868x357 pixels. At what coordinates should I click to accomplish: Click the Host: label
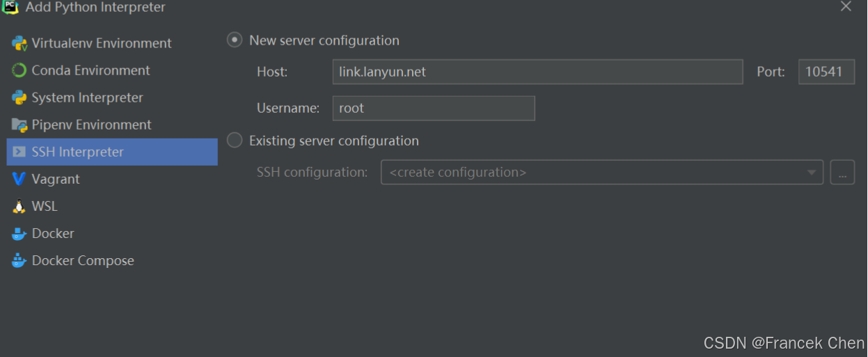coord(272,72)
